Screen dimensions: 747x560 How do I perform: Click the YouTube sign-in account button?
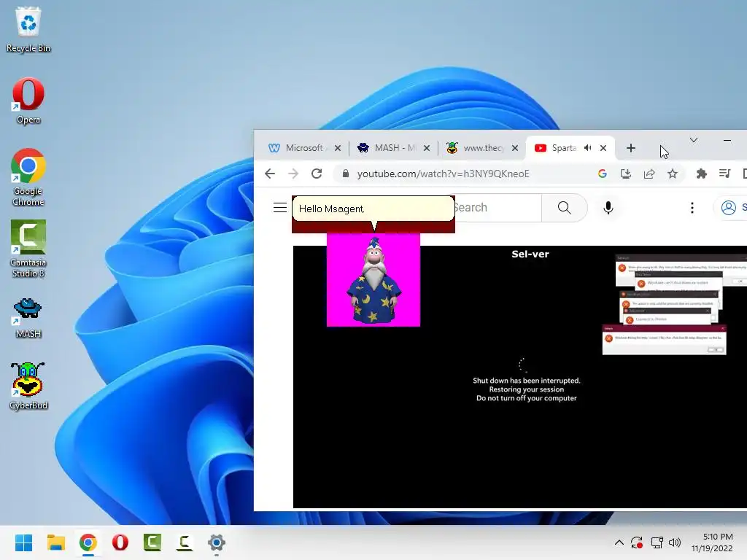[731, 208]
